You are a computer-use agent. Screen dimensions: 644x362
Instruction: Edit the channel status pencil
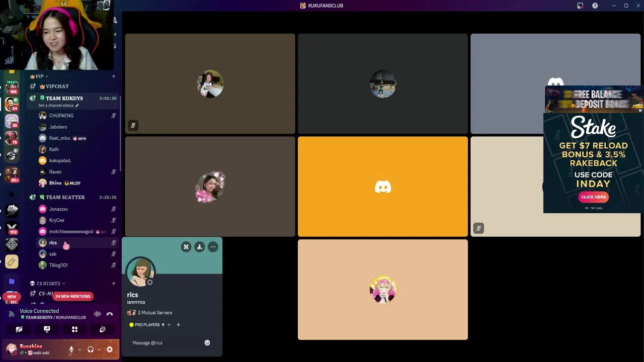(x=77, y=106)
